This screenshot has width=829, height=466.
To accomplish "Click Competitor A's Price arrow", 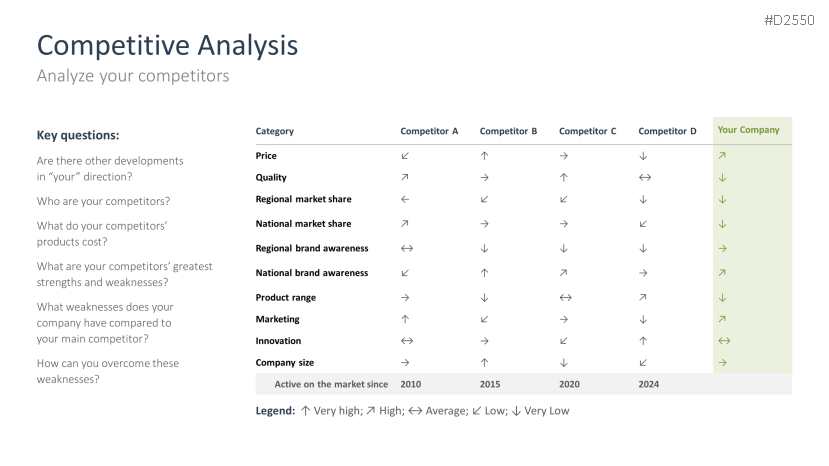I will pyautogui.click(x=405, y=156).
